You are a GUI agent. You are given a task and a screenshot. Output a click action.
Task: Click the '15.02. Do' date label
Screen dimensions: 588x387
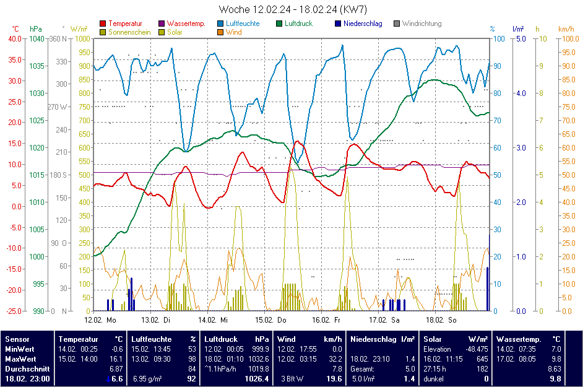[x=270, y=320]
